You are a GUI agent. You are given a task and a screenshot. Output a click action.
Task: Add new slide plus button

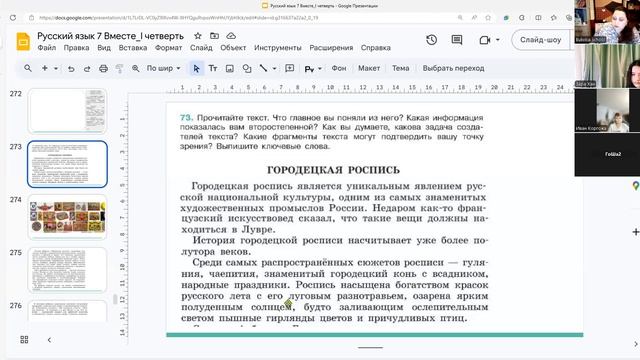45,68
